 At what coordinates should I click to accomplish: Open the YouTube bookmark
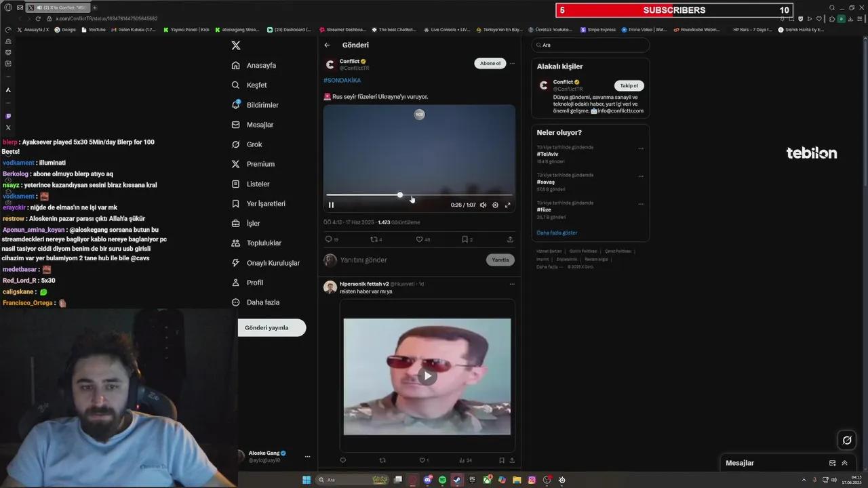pyautogui.click(x=93, y=30)
